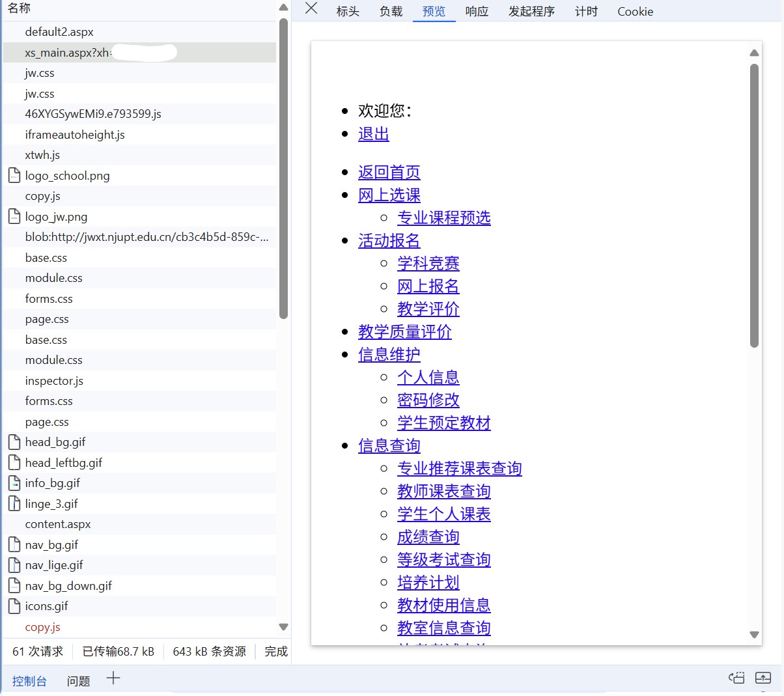Click preview pane scroll down arrow
Viewport: 784px width, 696px height.
(x=754, y=635)
